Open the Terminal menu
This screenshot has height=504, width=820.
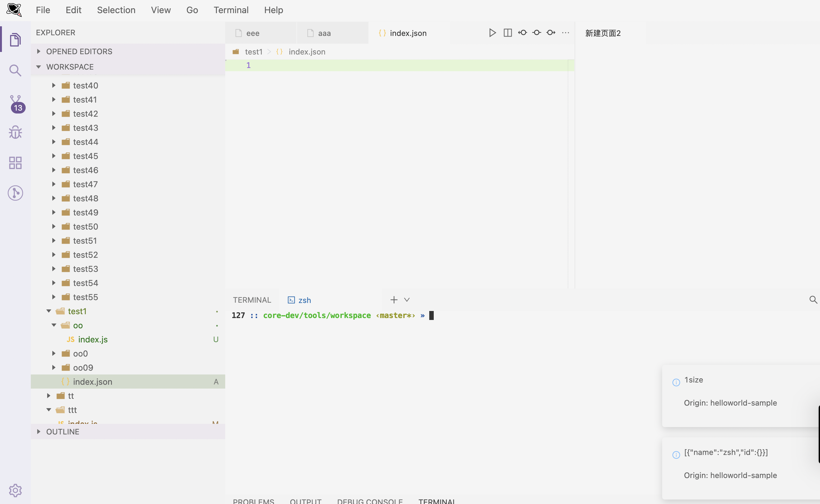coord(231,10)
